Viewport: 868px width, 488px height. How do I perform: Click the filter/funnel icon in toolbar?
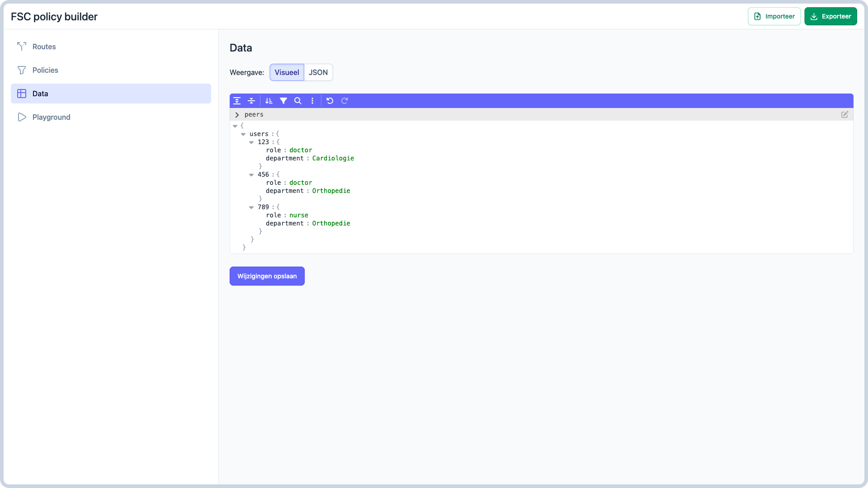283,100
